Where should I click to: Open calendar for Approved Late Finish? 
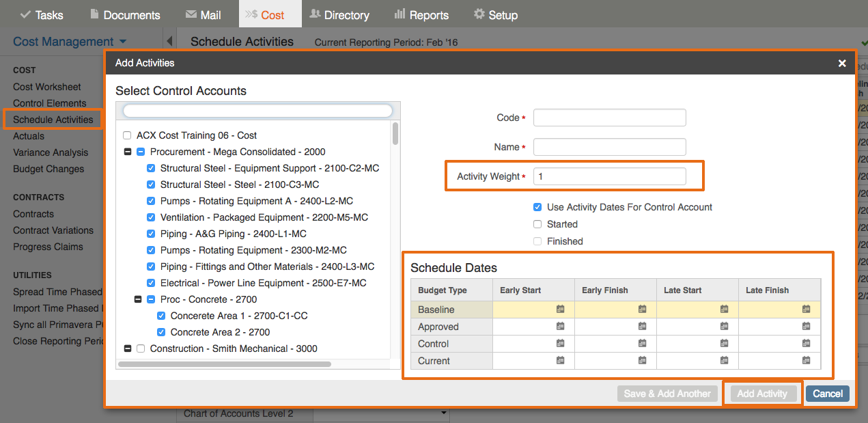click(x=807, y=327)
